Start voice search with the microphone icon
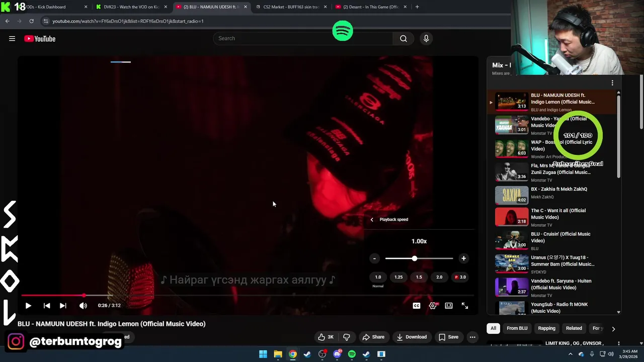 [426, 38]
